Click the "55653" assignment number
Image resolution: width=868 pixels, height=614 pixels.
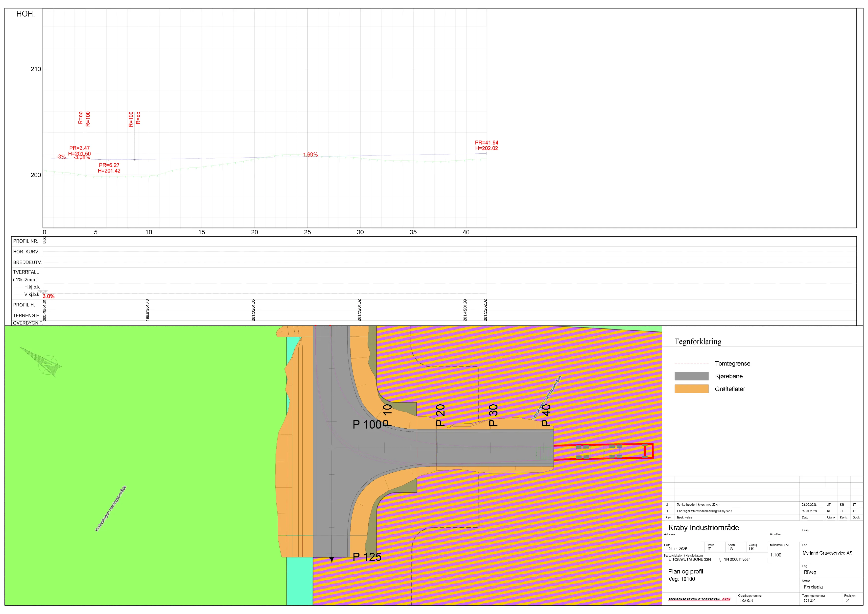click(x=746, y=600)
